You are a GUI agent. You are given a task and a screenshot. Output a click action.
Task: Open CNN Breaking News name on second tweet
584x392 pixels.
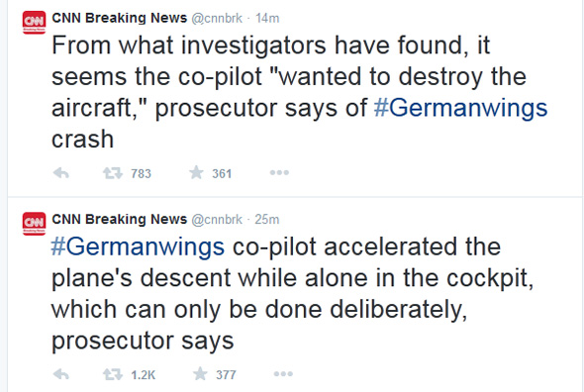click(x=119, y=219)
